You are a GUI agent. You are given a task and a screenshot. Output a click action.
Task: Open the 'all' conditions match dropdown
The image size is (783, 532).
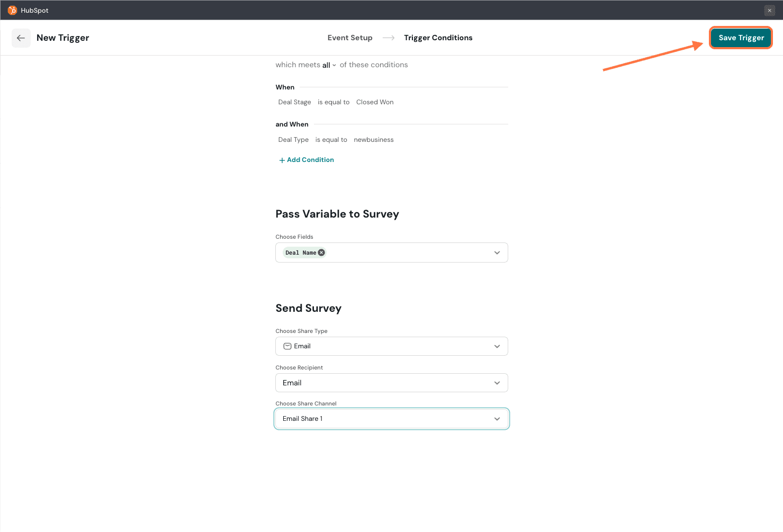(x=329, y=65)
